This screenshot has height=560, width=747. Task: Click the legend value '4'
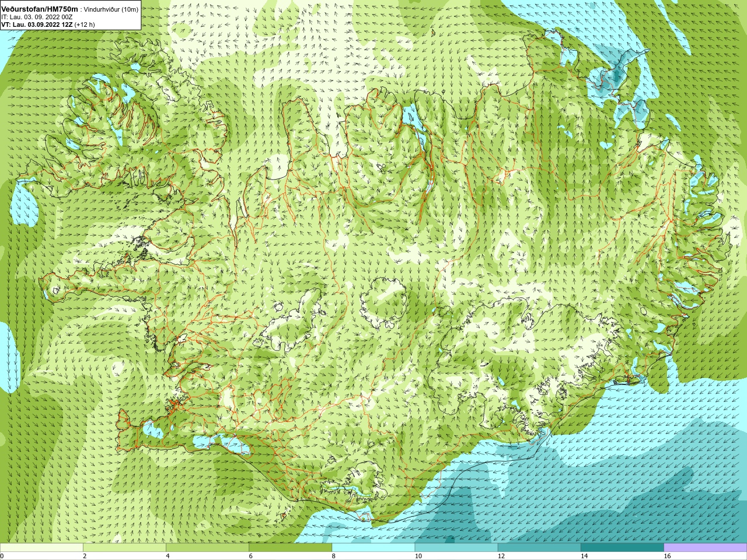[x=167, y=556]
